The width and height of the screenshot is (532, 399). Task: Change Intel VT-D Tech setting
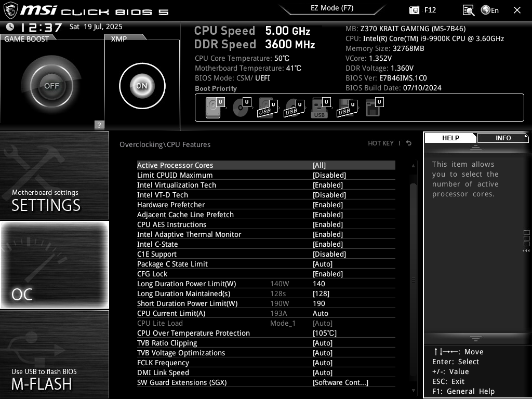pyautogui.click(x=266, y=195)
